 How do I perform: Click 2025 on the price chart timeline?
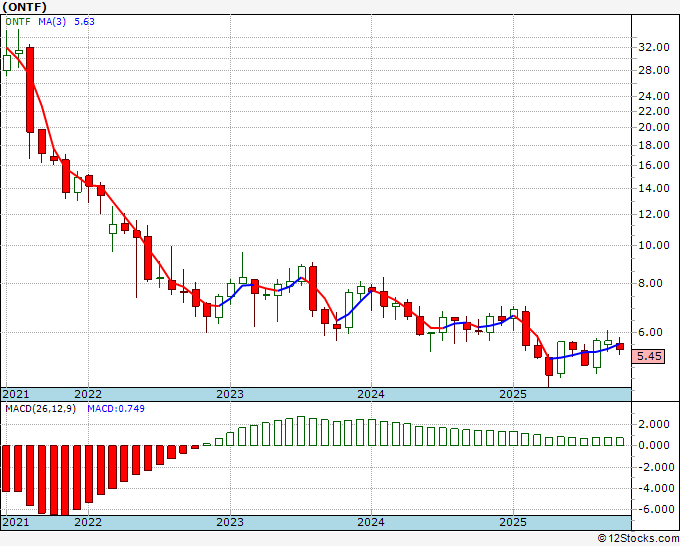[513, 394]
